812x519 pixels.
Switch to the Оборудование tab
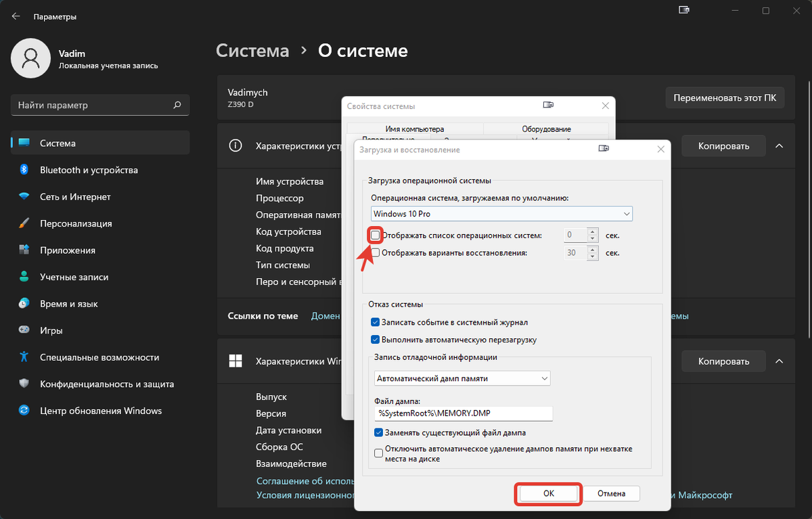546,129
